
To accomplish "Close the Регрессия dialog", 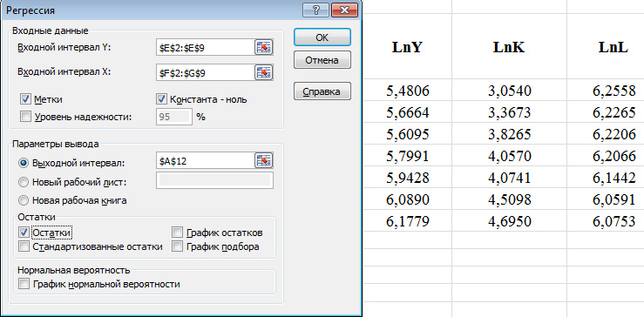I will 343,10.
